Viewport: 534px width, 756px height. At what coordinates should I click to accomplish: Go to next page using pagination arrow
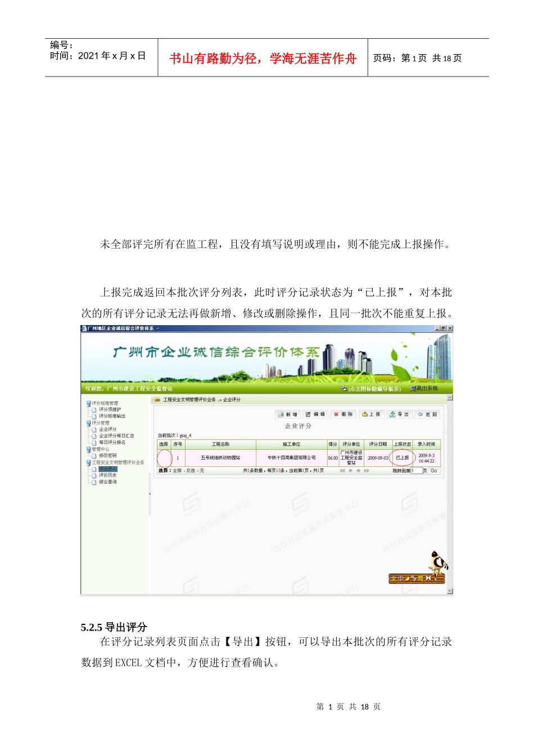click(x=358, y=471)
